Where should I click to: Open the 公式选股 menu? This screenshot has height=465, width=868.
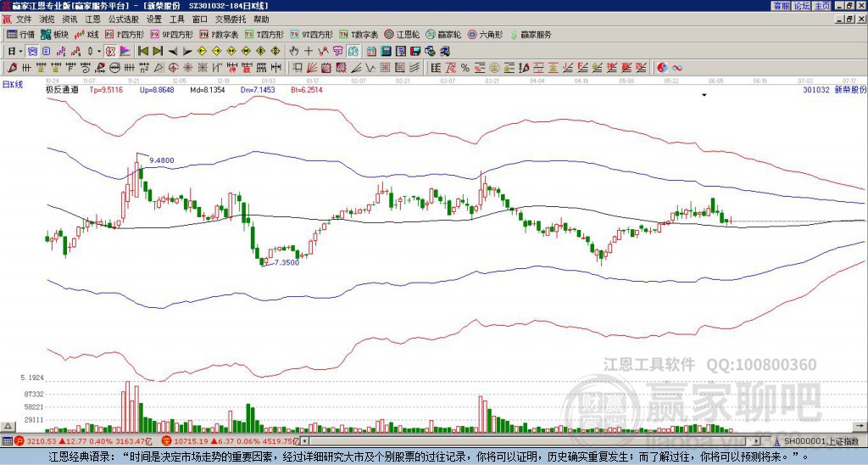point(124,20)
